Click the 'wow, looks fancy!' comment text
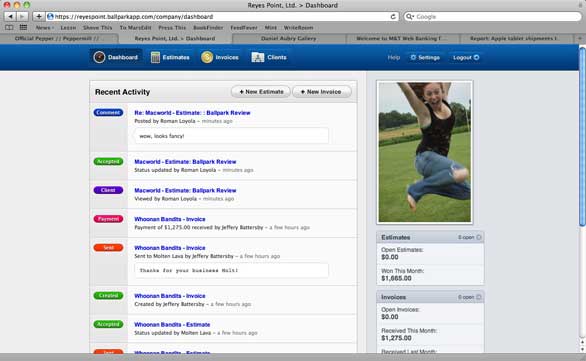The height and width of the screenshot is (361, 586). 161,136
